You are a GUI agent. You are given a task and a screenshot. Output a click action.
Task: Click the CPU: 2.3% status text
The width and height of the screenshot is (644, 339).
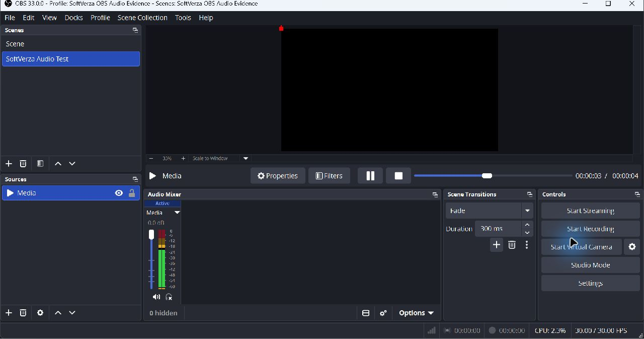click(550, 330)
